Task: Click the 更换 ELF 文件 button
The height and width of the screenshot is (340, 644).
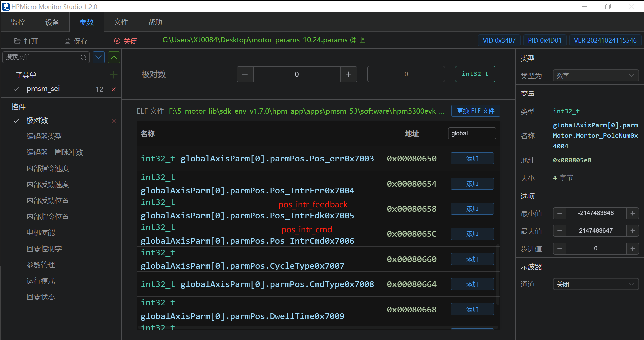Action: (x=476, y=111)
